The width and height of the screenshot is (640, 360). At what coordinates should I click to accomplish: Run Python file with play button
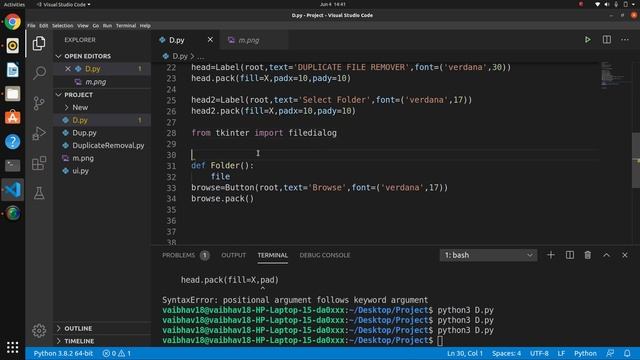click(x=587, y=40)
